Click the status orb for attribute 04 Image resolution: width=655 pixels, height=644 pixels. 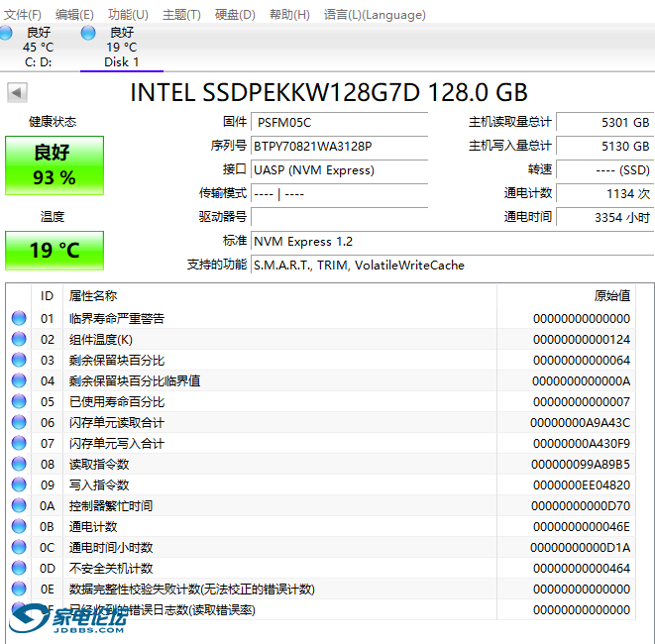point(19,380)
